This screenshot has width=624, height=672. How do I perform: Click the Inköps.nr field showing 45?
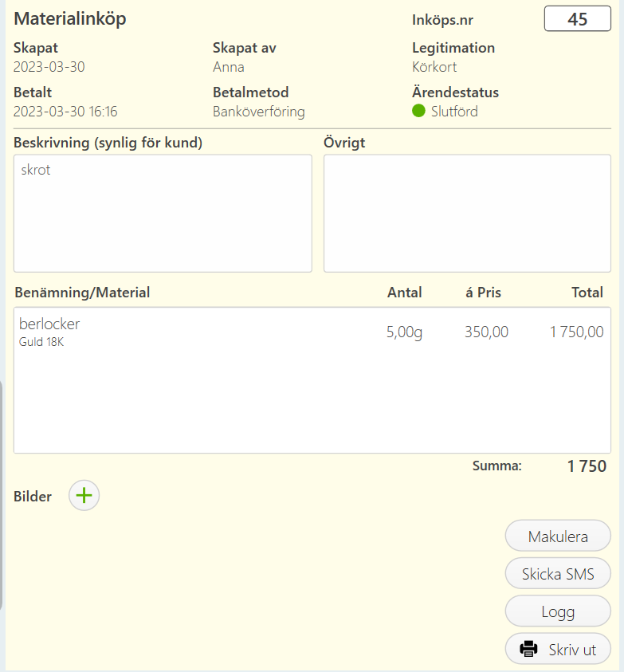click(577, 19)
